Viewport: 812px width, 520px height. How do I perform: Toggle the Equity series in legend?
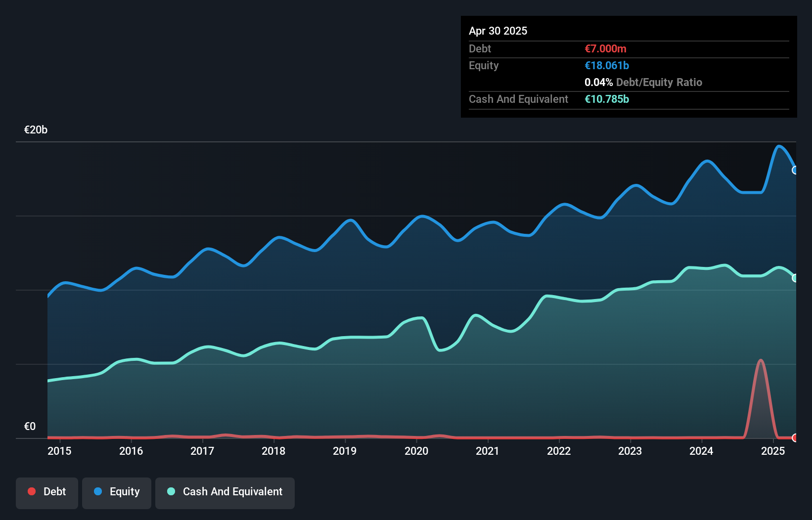click(x=117, y=492)
